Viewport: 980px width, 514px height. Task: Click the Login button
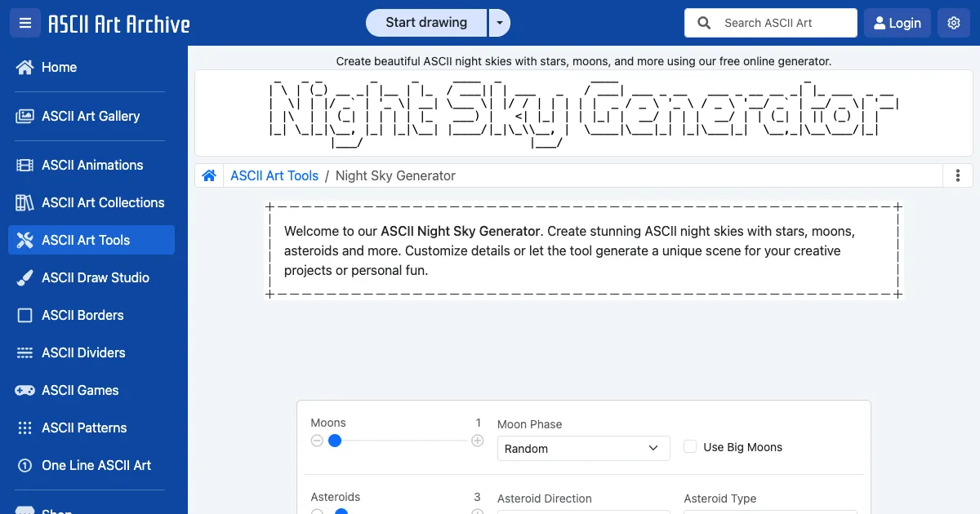[x=897, y=23]
